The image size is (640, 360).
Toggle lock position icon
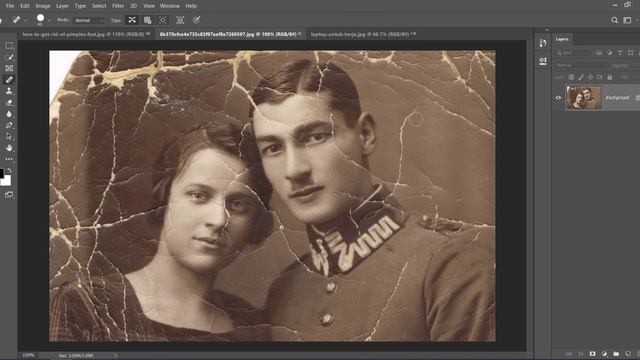[x=590, y=77]
